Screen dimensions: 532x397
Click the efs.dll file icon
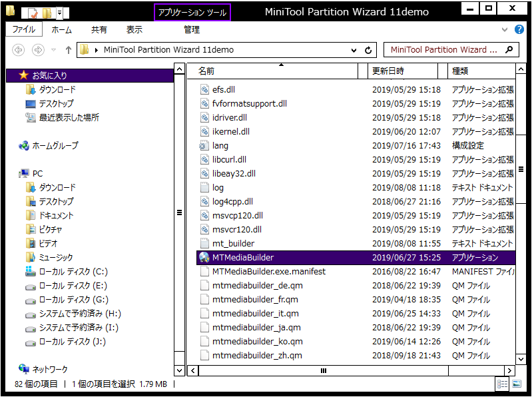204,89
